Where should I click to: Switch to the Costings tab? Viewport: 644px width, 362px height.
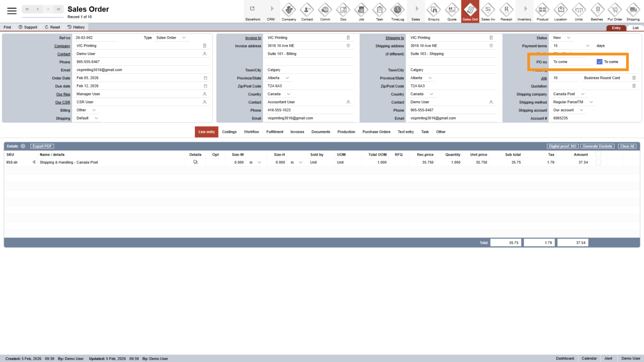click(229, 132)
